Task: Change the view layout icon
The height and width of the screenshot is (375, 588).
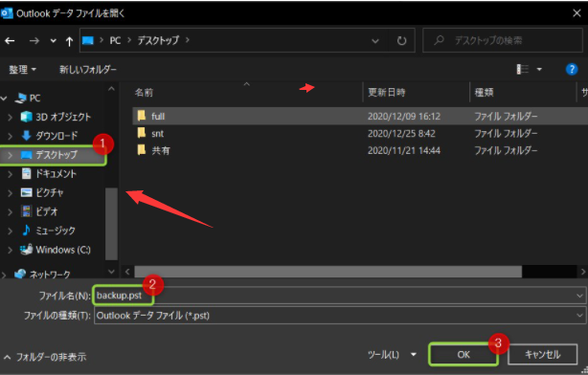Action: pyautogui.click(x=522, y=69)
